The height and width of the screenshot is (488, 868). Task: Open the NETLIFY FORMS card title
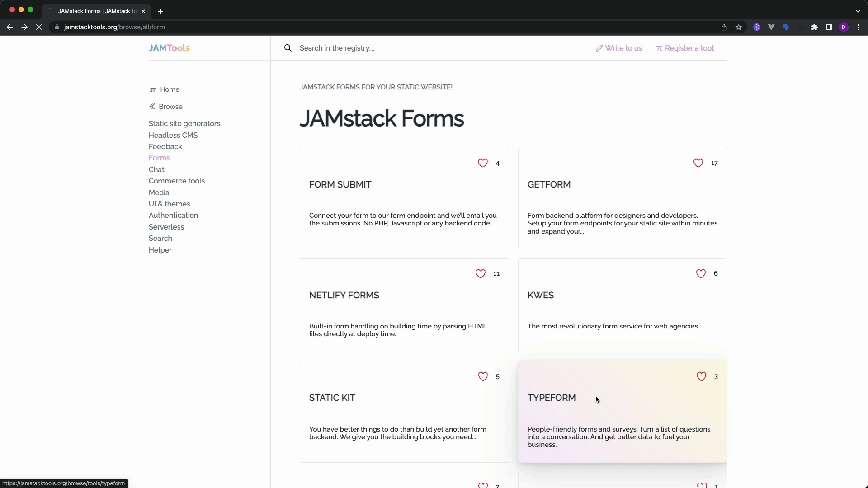tap(344, 295)
